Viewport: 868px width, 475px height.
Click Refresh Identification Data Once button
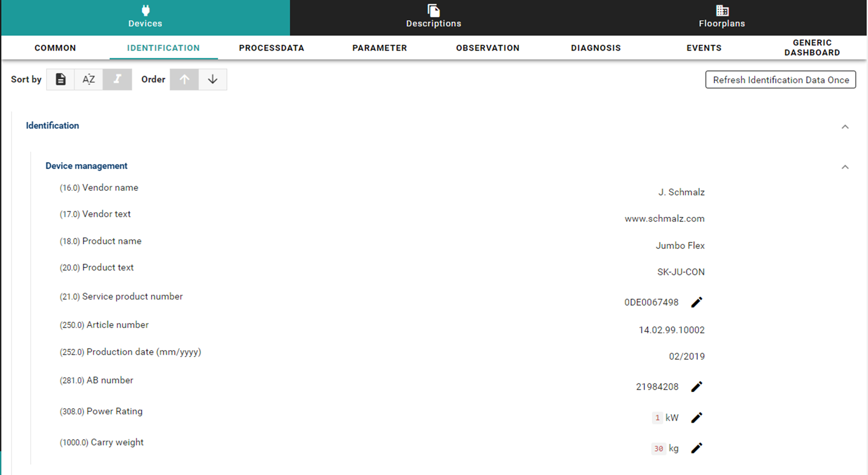tap(780, 80)
